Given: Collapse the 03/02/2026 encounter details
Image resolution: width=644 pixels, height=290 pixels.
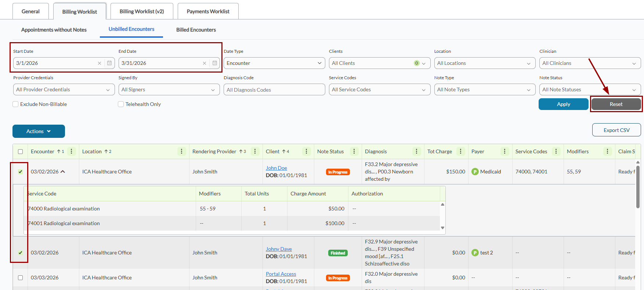Looking at the screenshot, I should coord(63,172).
